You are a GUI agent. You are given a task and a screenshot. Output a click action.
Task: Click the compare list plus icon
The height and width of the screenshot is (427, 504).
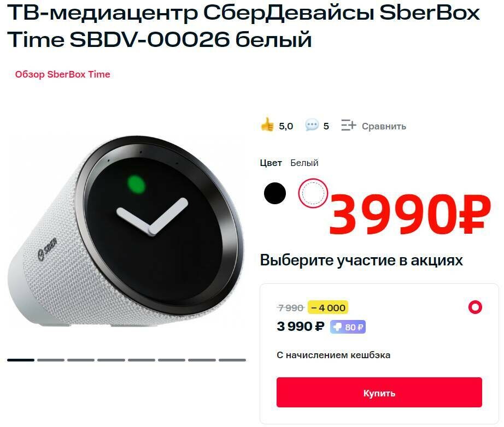[x=348, y=125]
